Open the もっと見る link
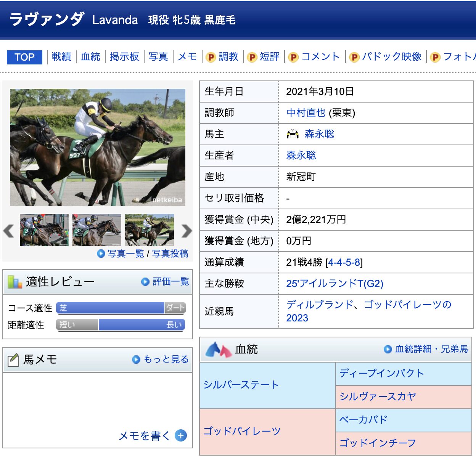Screen dimensions: 476x456 click(x=166, y=359)
